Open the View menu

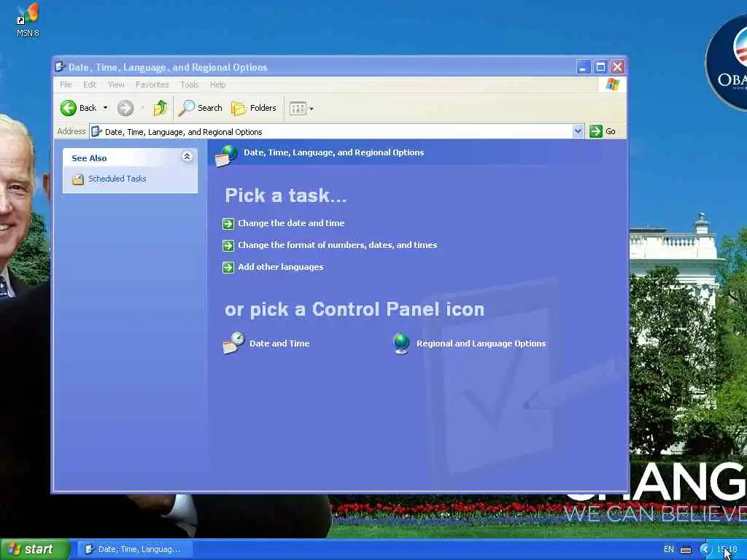point(116,85)
